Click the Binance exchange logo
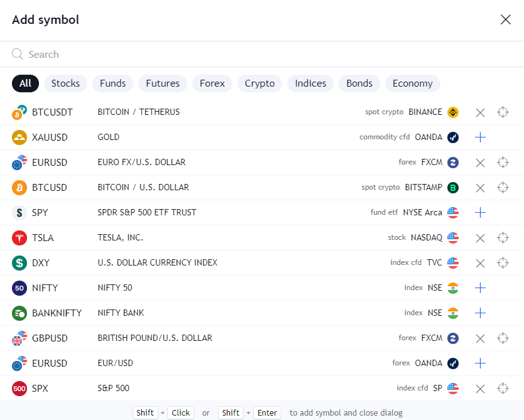 [x=453, y=112]
